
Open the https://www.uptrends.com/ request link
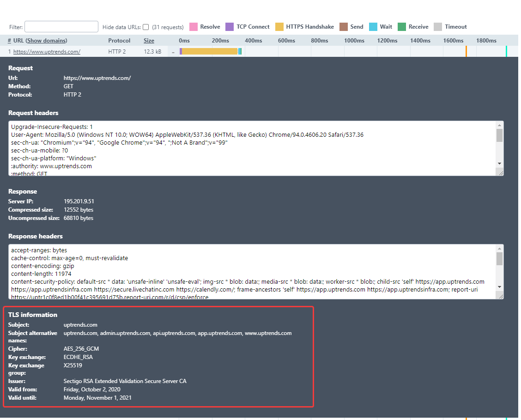tap(47, 51)
